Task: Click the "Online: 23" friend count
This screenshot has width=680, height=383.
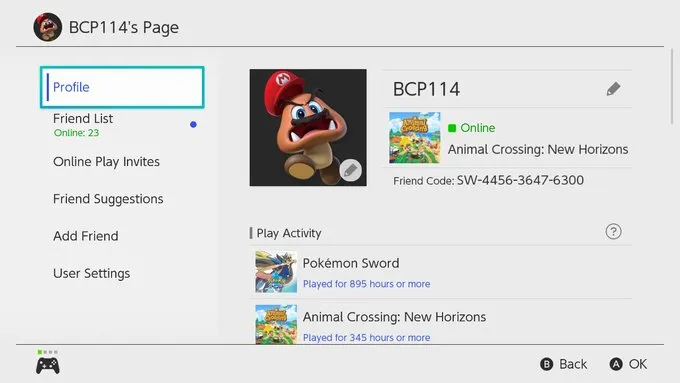Action: click(76, 133)
